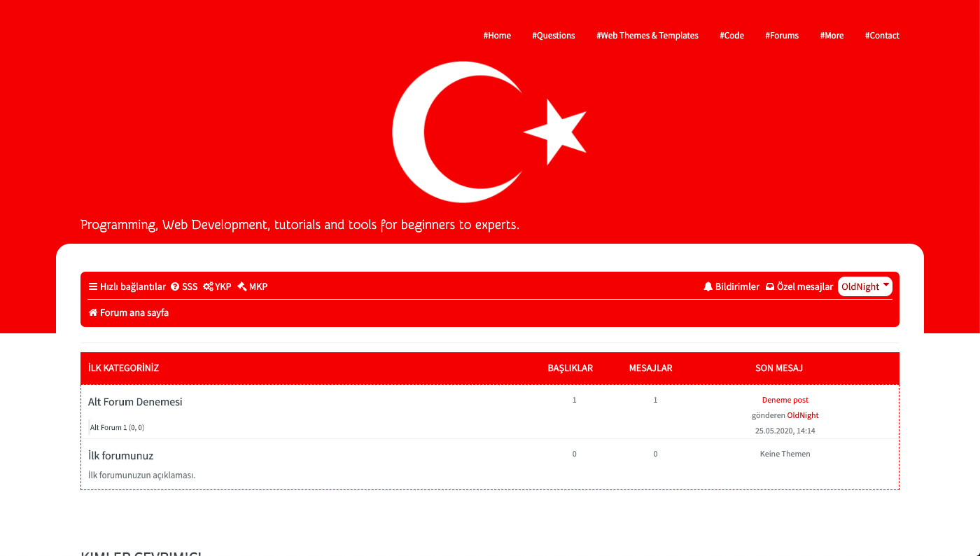Screen dimensions: 980x556
Task: Open the Alt Forum Denemesi forum
Action: click(x=135, y=402)
